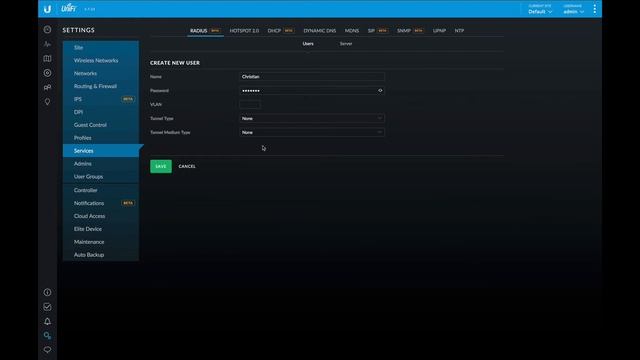Click the Cancel button
The width and height of the screenshot is (640, 360).
pyautogui.click(x=187, y=166)
